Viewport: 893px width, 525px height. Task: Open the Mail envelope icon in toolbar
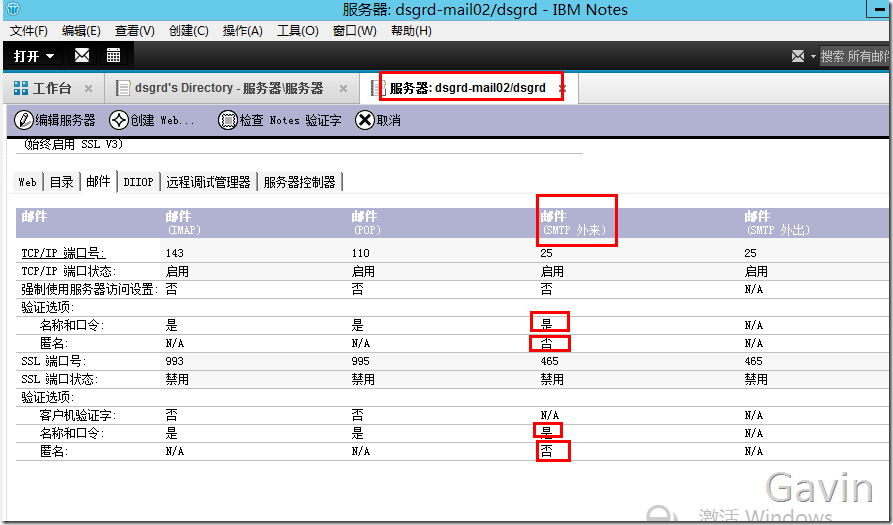click(x=82, y=55)
